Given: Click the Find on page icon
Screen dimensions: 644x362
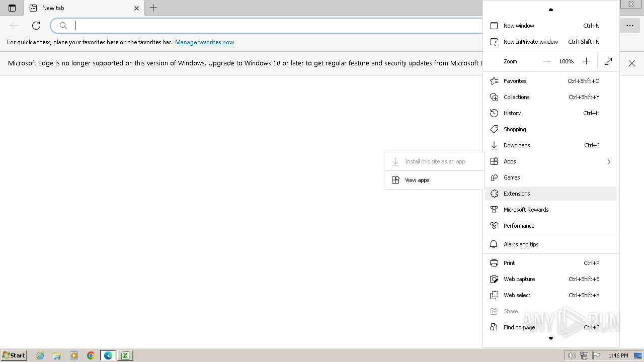Looking at the screenshot, I should [x=494, y=327].
